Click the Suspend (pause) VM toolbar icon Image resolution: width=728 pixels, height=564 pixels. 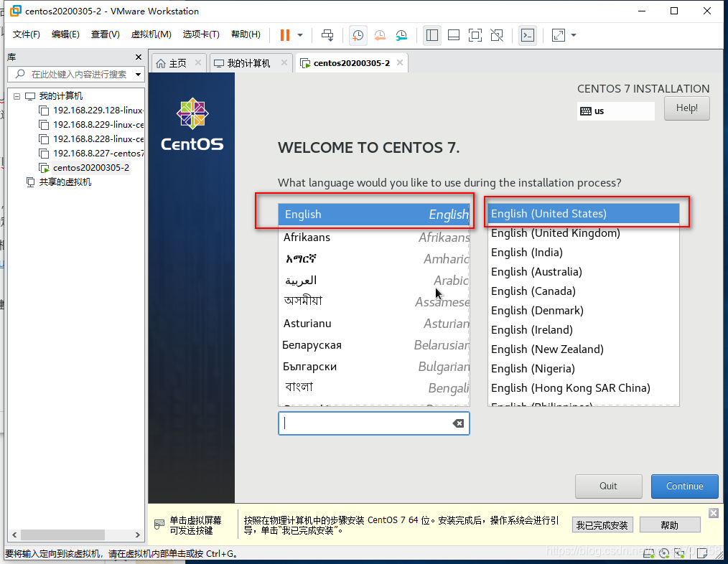coord(284,35)
